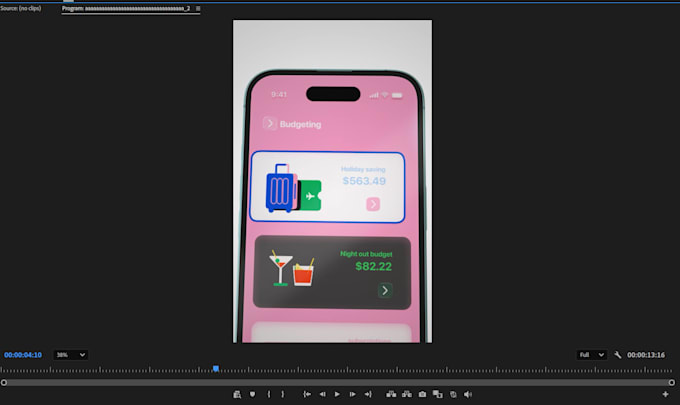Click the Extract button

click(407, 394)
